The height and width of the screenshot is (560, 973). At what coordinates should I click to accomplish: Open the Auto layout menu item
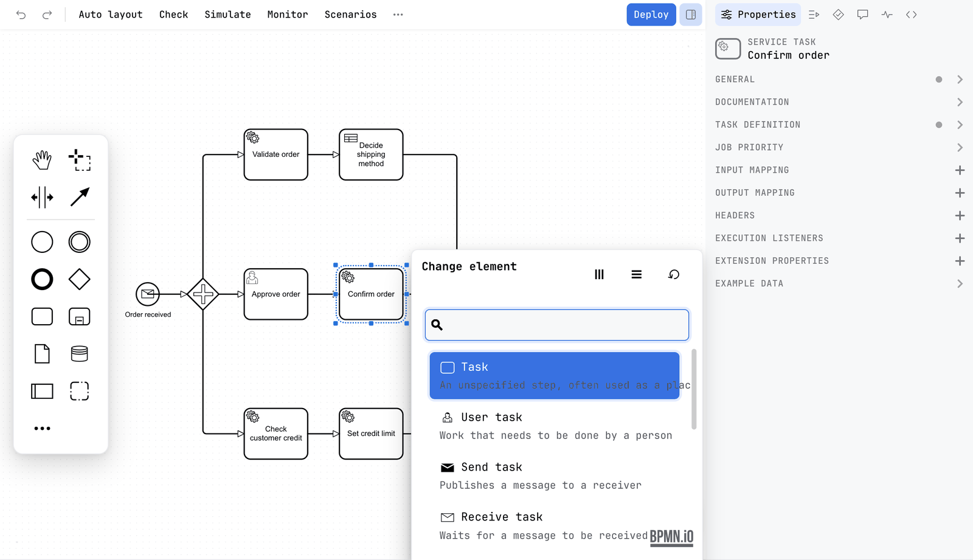[x=111, y=15]
